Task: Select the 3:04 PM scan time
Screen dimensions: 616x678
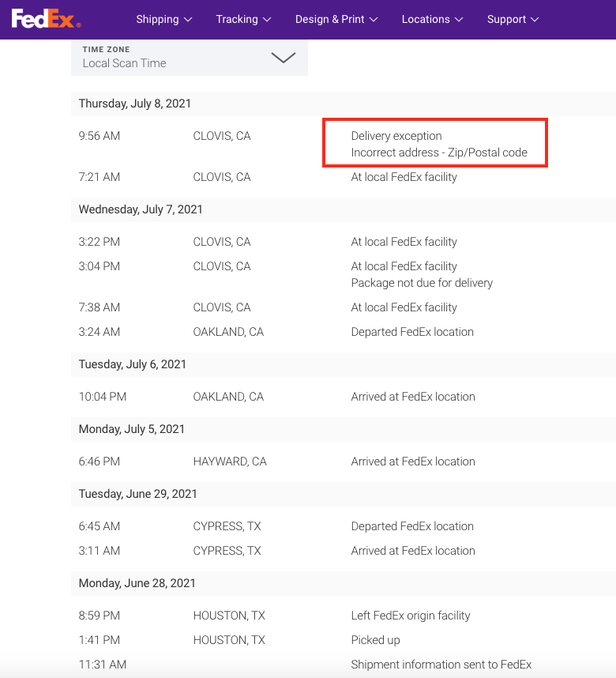Action: 100,266
